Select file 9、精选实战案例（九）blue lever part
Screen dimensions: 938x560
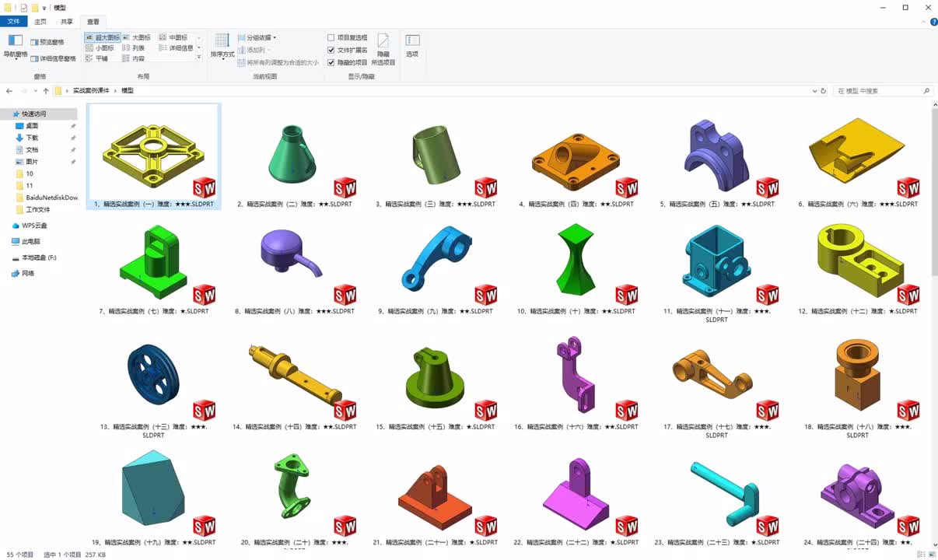point(436,258)
